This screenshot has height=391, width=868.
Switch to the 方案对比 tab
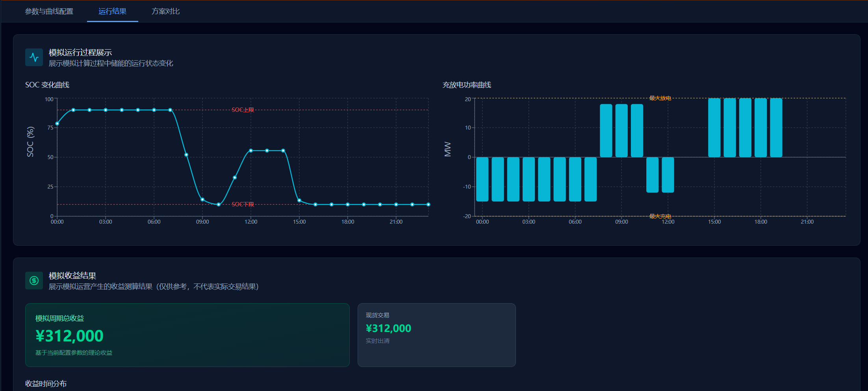[x=165, y=11]
